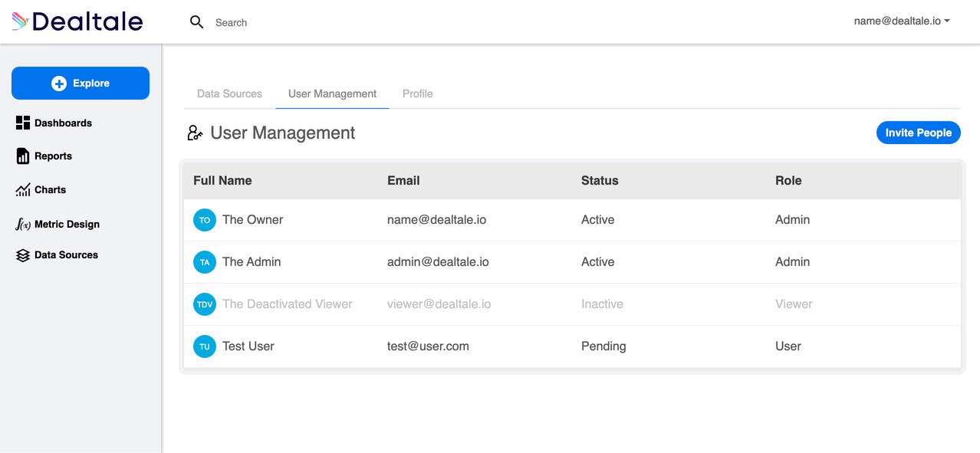The image size is (980, 453).
Task: Click the search magnifier icon
Action: (x=197, y=22)
